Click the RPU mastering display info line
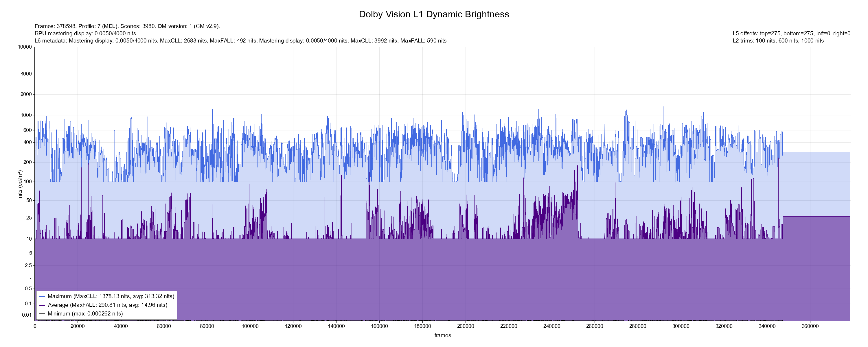 pos(85,33)
